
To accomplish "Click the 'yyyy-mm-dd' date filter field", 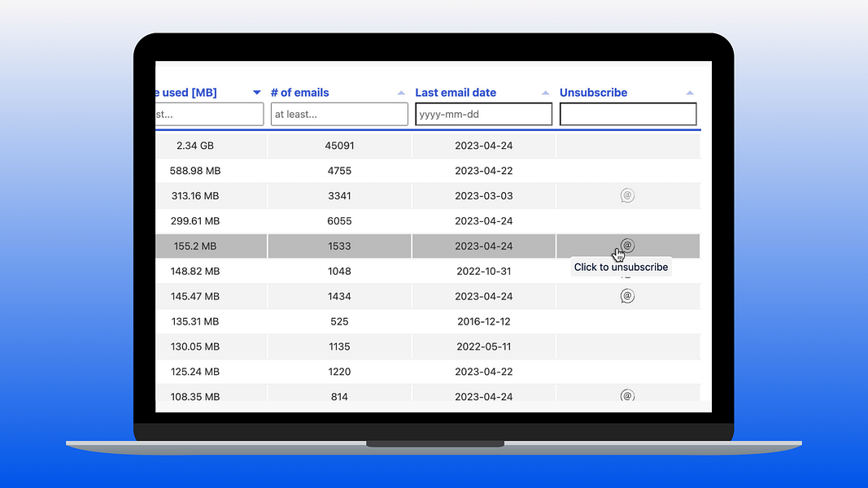I will 483,114.
